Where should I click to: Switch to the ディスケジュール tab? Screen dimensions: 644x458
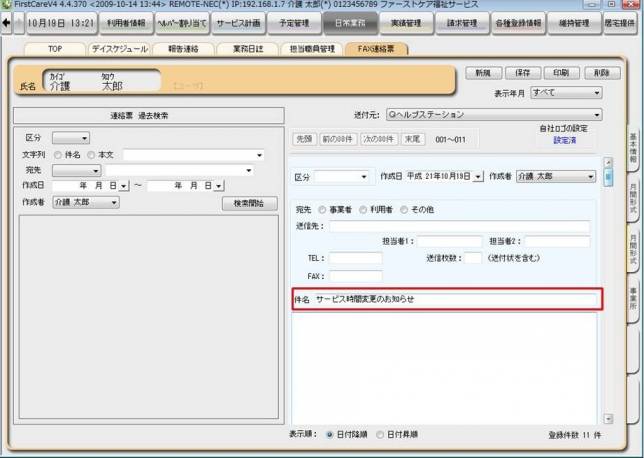pos(118,48)
